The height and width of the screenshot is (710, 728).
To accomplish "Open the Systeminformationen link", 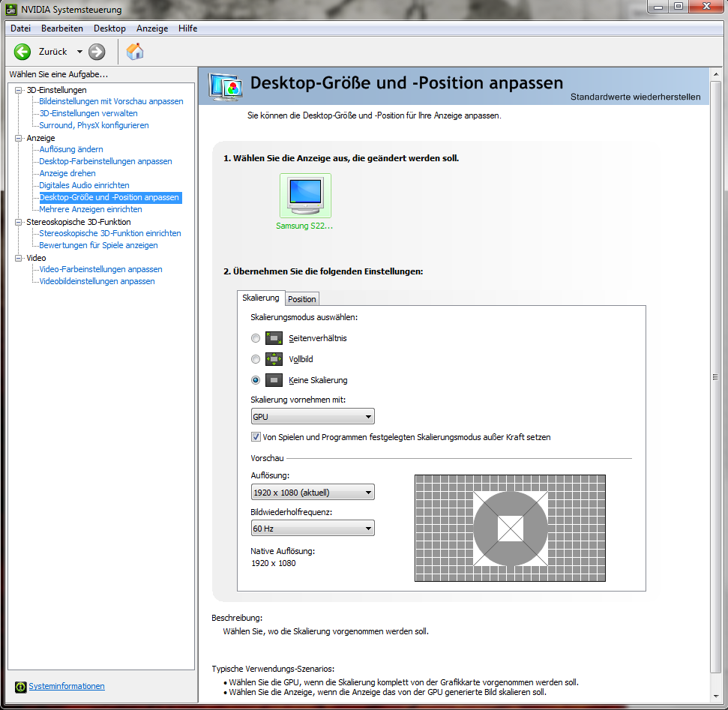I will click(67, 686).
